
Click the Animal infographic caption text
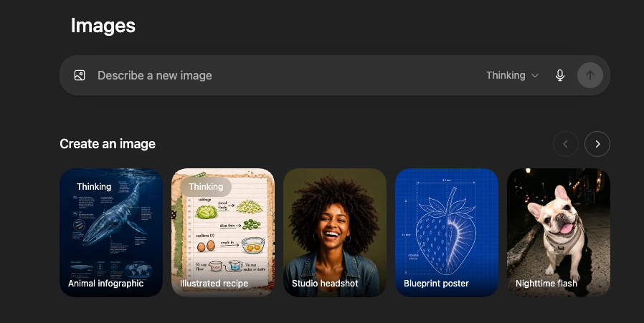click(x=106, y=284)
